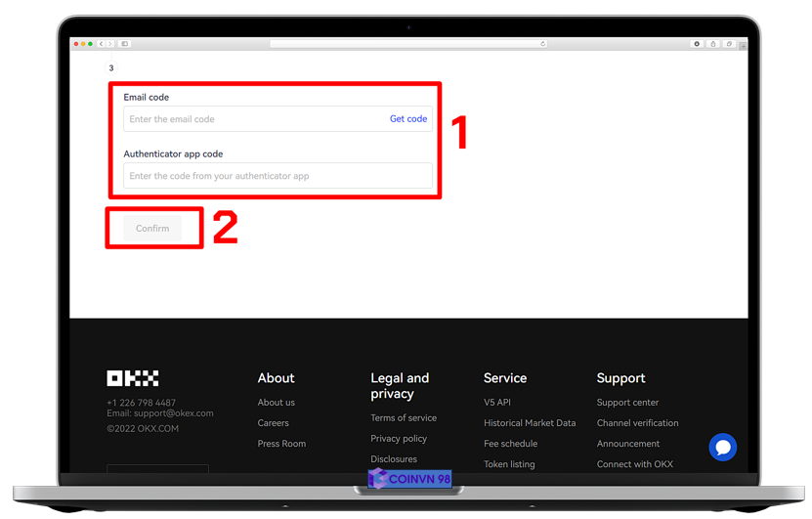This screenshot has height=519, width=812.
Task: Click the Get code link
Action: tap(407, 119)
